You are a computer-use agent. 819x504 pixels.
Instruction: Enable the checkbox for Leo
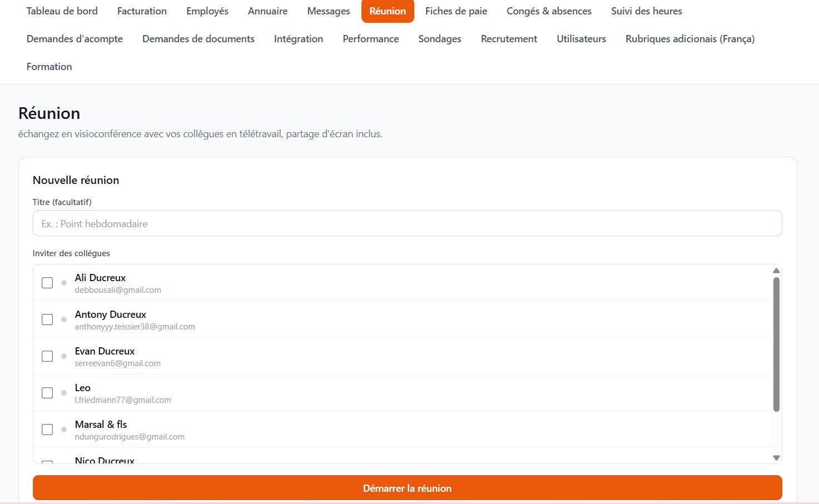click(47, 393)
